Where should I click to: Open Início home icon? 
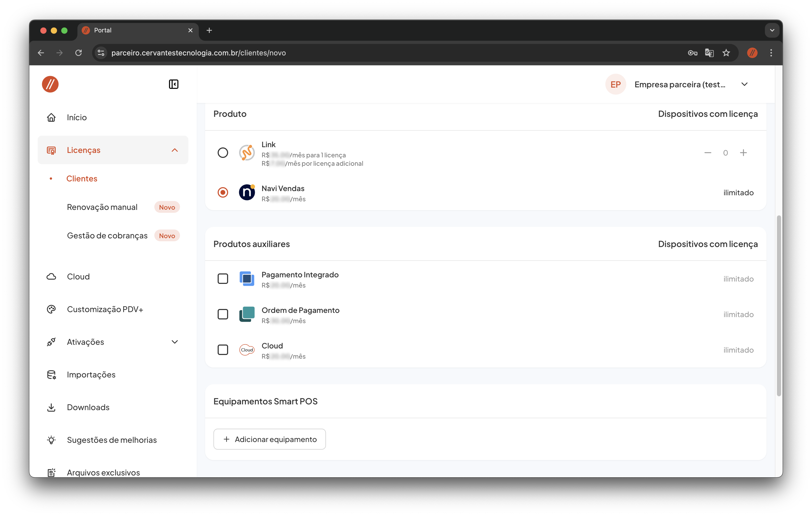pos(51,117)
